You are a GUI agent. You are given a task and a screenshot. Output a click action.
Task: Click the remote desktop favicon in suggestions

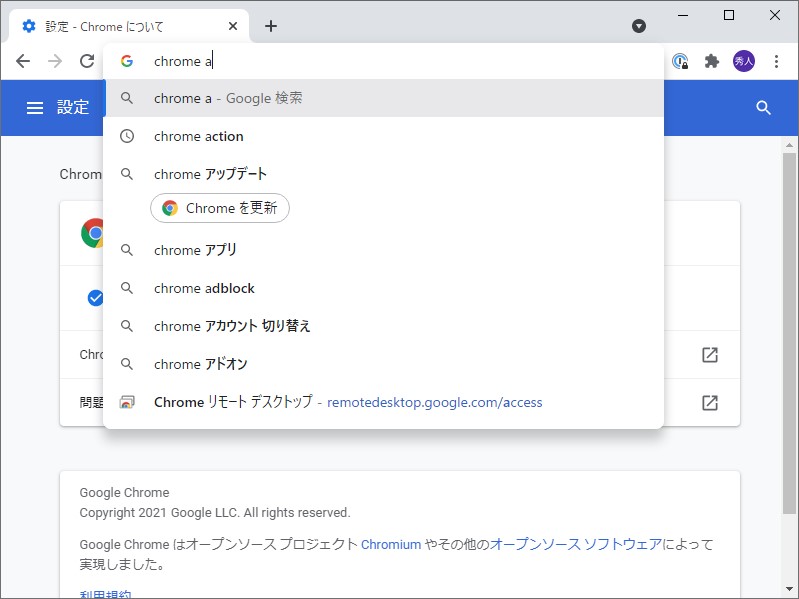[127, 402]
